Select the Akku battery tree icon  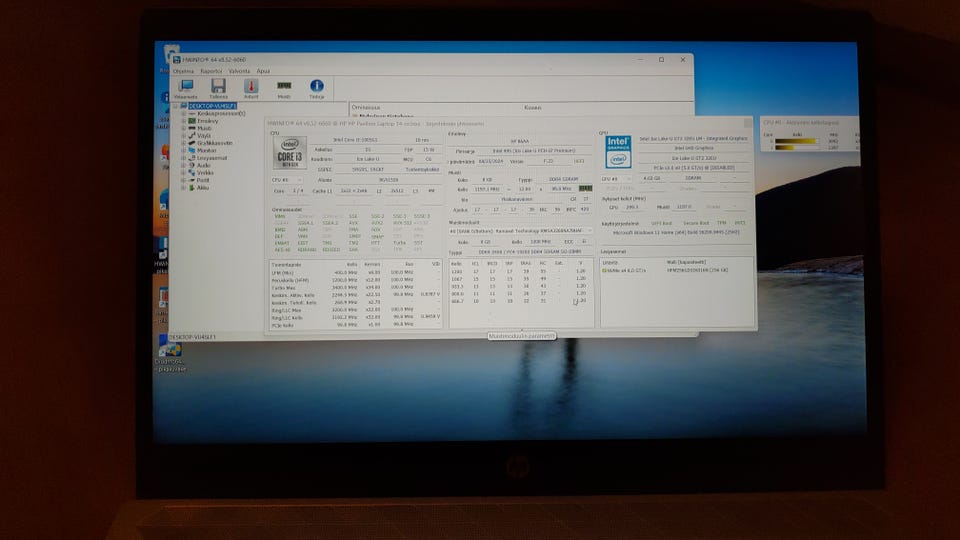[192, 188]
